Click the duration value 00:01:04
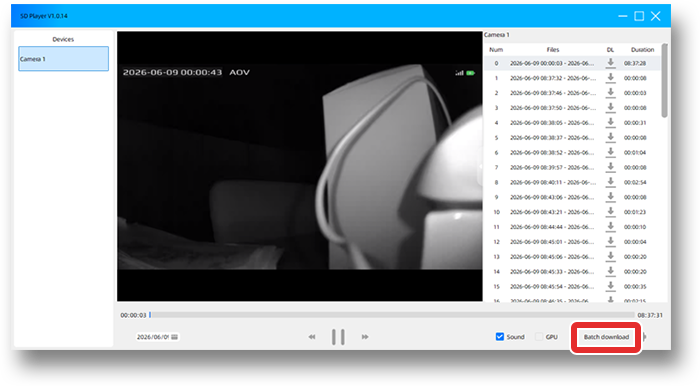Screen dimensions: 700x386 coord(635,153)
